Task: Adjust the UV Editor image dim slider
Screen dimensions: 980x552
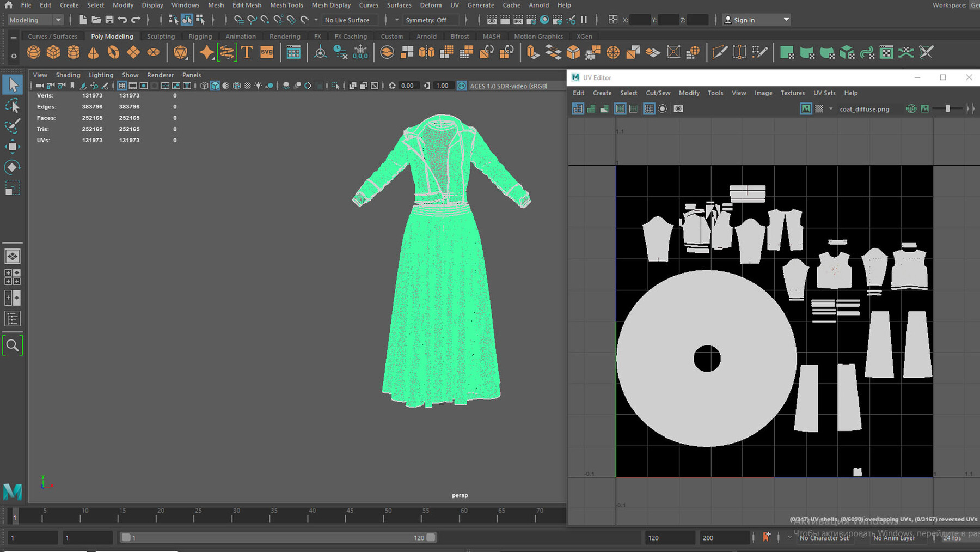Action: [947, 108]
